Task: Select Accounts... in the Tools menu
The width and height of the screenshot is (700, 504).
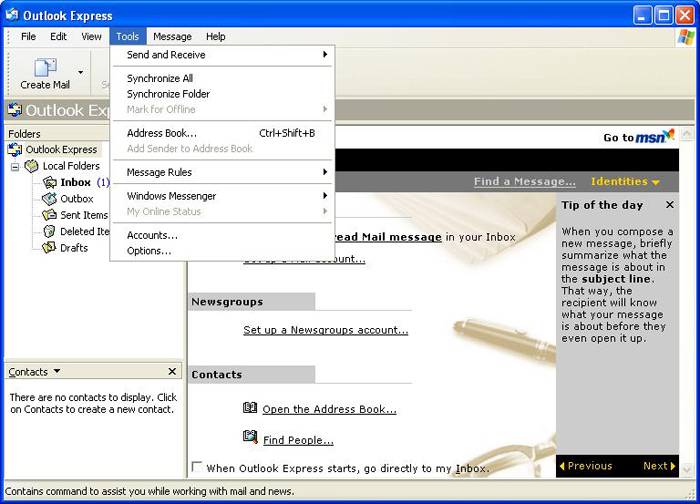Action: [222, 235]
